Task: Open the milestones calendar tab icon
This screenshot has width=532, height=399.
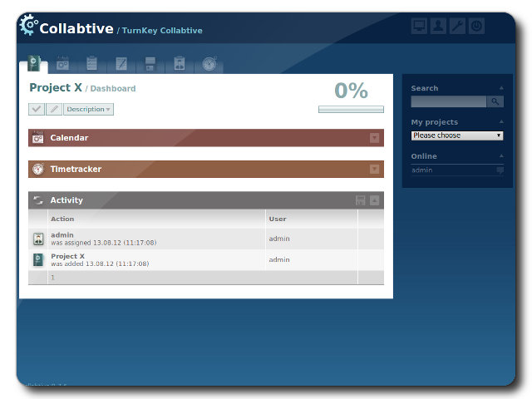Action: coord(62,63)
